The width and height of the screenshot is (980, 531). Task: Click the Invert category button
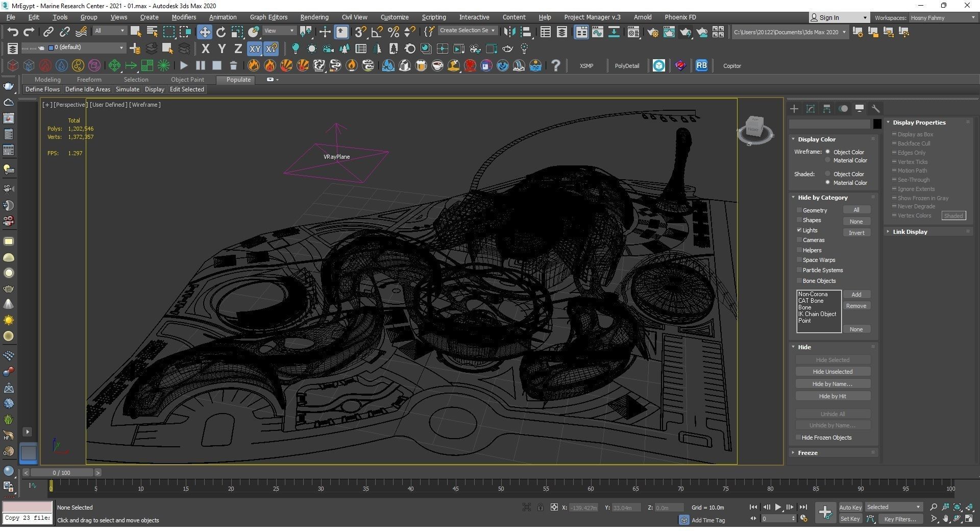pos(856,233)
